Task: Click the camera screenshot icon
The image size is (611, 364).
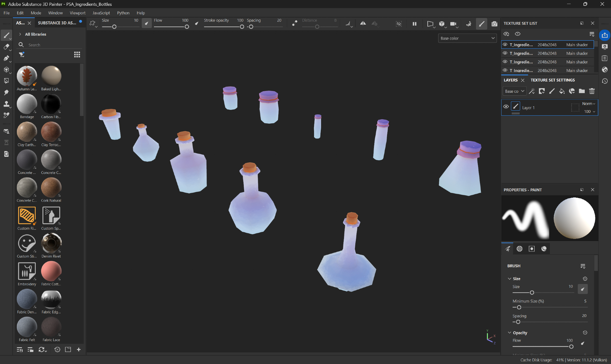Action: [494, 24]
